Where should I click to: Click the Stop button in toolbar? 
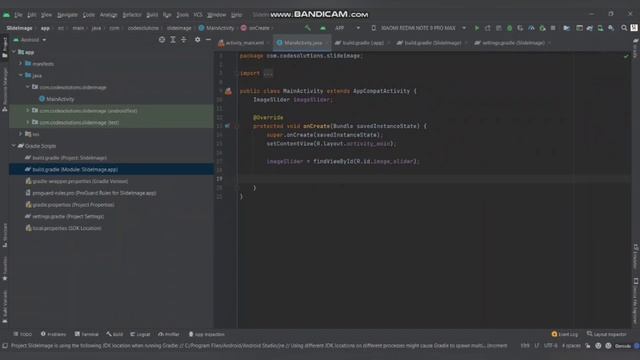553,28
